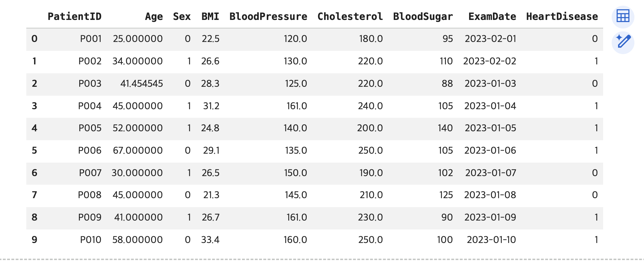
Task: Select exam date 2023-01-07
Action: [x=490, y=173]
